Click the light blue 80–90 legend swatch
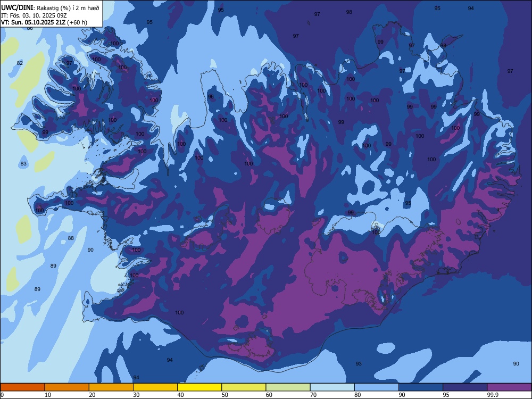 tap(377, 387)
